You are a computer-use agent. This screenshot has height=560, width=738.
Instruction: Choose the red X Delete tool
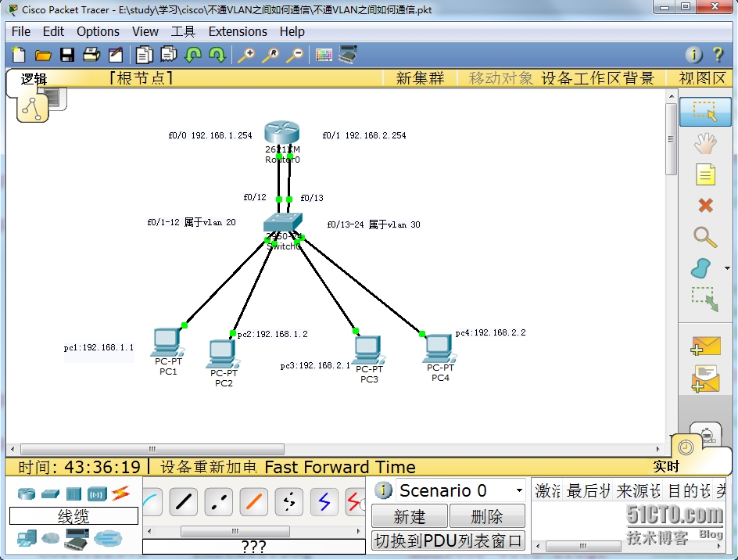(705, 206)
